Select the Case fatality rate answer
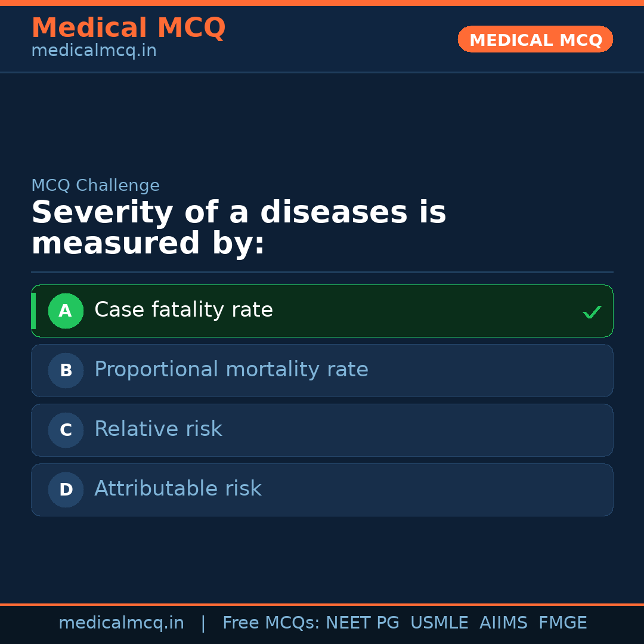The width and height of the screenshot is (644, 644). click(322, 311)
